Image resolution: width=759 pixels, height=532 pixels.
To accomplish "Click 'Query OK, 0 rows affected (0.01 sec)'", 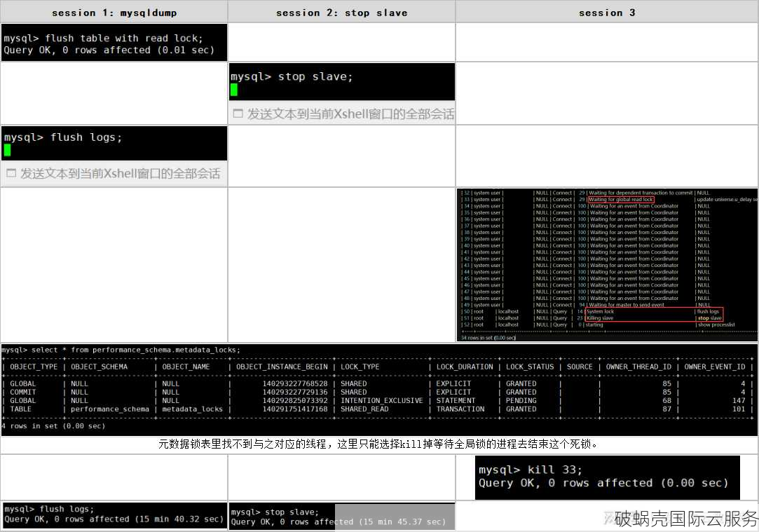I will pos(109,50).
